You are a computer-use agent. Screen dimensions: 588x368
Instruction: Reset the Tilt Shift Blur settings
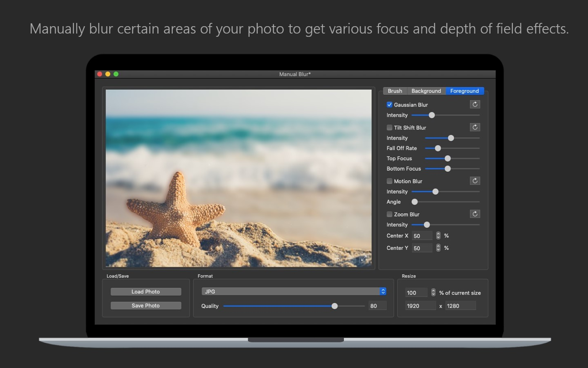(x=475, y=127)
